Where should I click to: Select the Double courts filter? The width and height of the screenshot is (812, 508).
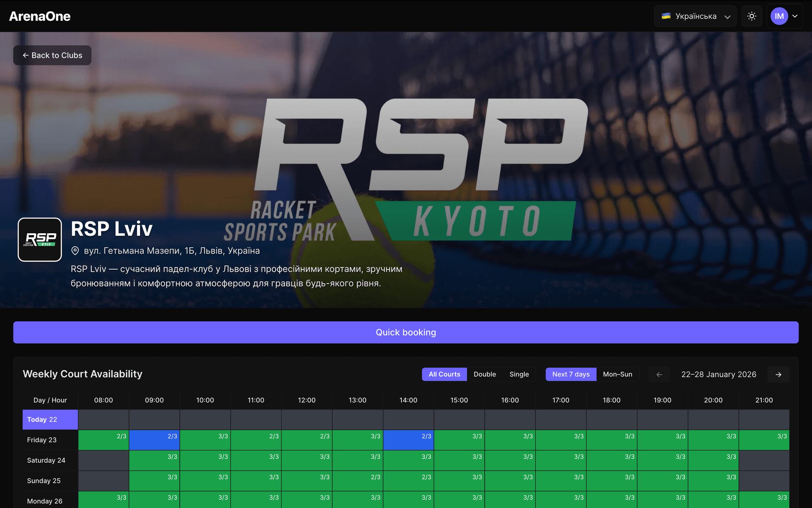[485, 374]
